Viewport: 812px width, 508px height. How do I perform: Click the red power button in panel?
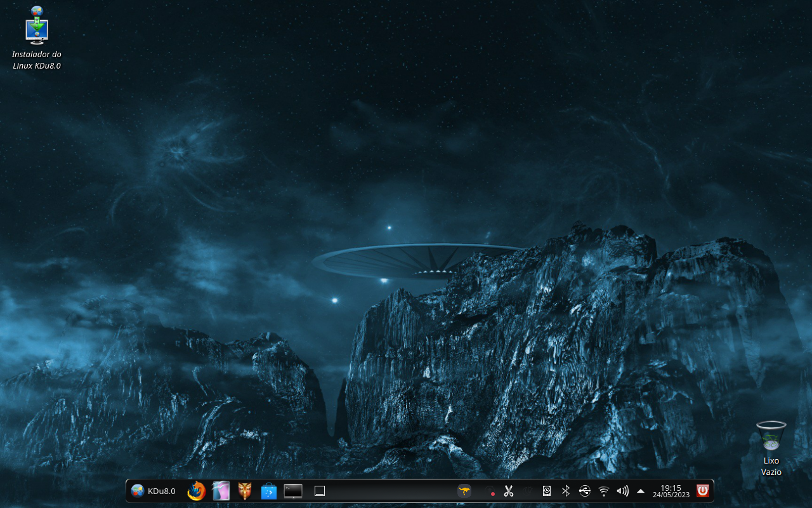coord(703,491)
